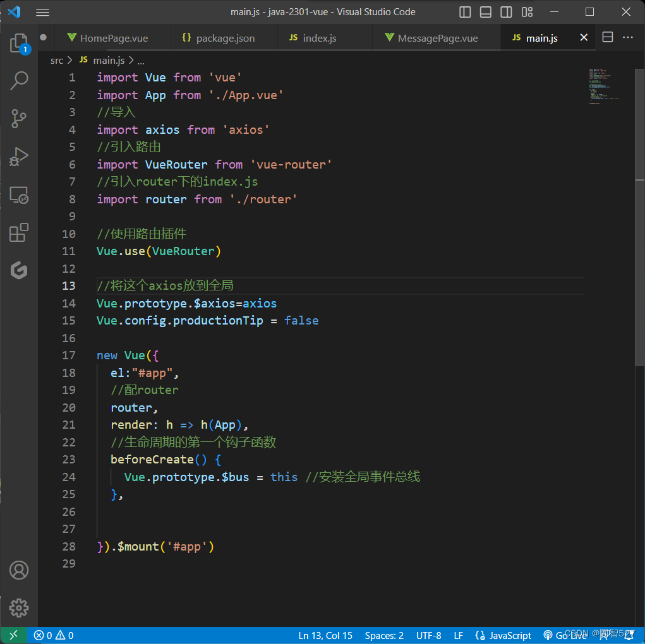645x644 pixels.
Task: Click the render: h => h(App) line
Action: [x=179, y=425]
